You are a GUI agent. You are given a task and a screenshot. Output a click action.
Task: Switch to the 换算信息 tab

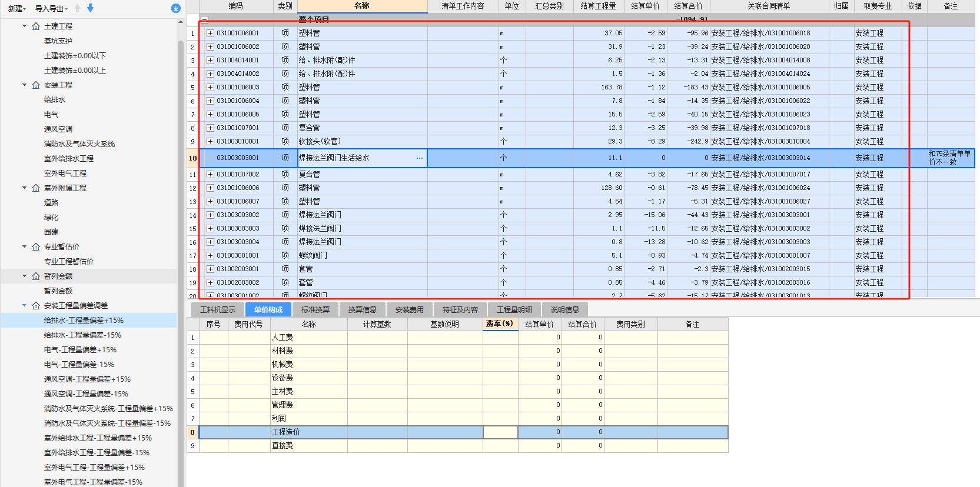tap(362, 309)
